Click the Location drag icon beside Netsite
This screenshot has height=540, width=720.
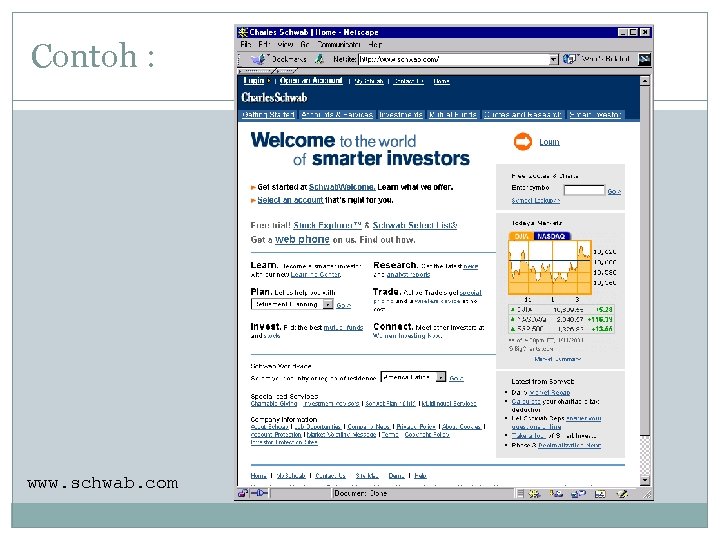(320, 59)
